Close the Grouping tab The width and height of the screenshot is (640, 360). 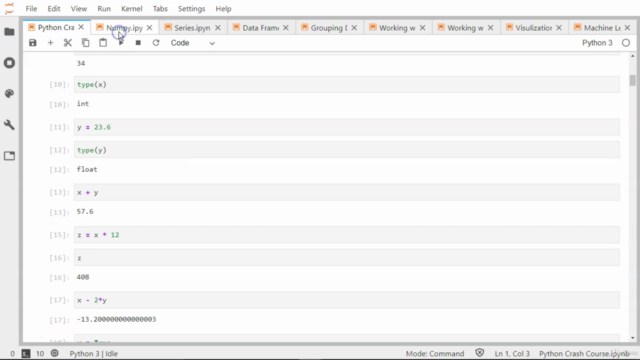click(x=354, y=28)
